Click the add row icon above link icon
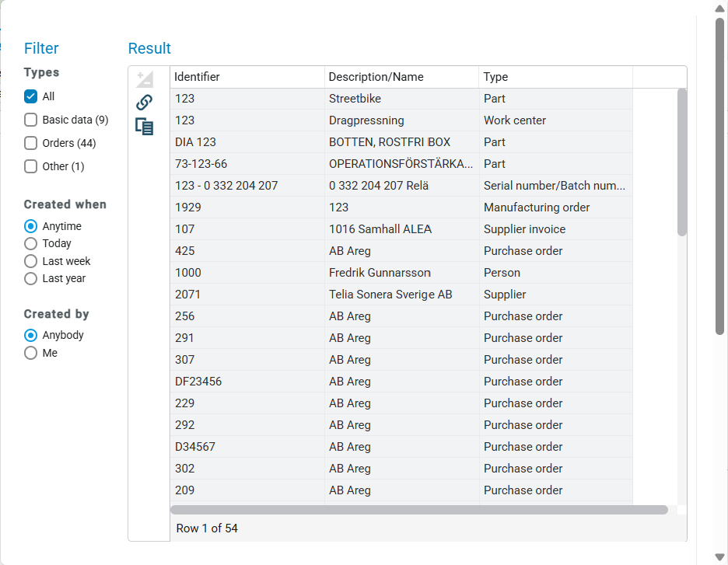This screenshot has width=728, height=565. coord(145,78)
